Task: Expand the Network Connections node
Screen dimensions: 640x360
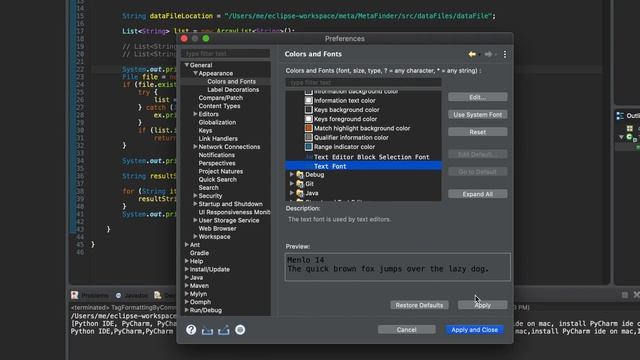Action: point(196,147)
